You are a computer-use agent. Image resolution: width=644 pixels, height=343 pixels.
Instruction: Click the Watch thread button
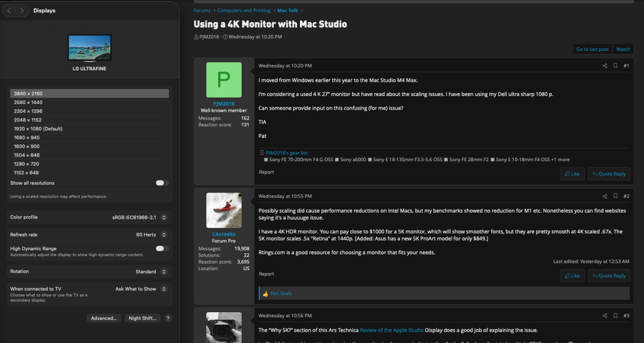623,49
